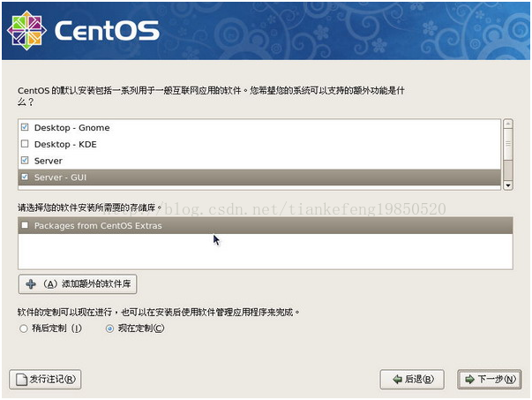
Task: Toggle the Server - GUI checkbox
Action: click(x=25, y=177)
